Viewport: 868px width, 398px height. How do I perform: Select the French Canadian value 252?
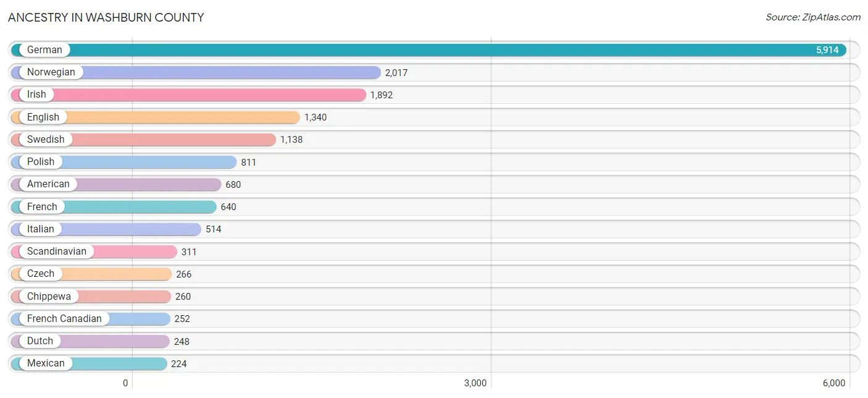182,319
